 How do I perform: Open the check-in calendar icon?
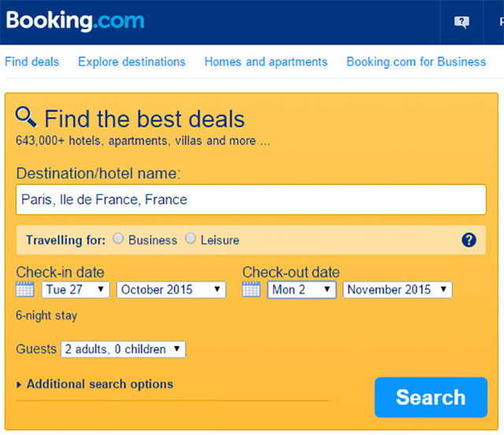(25, 289)
